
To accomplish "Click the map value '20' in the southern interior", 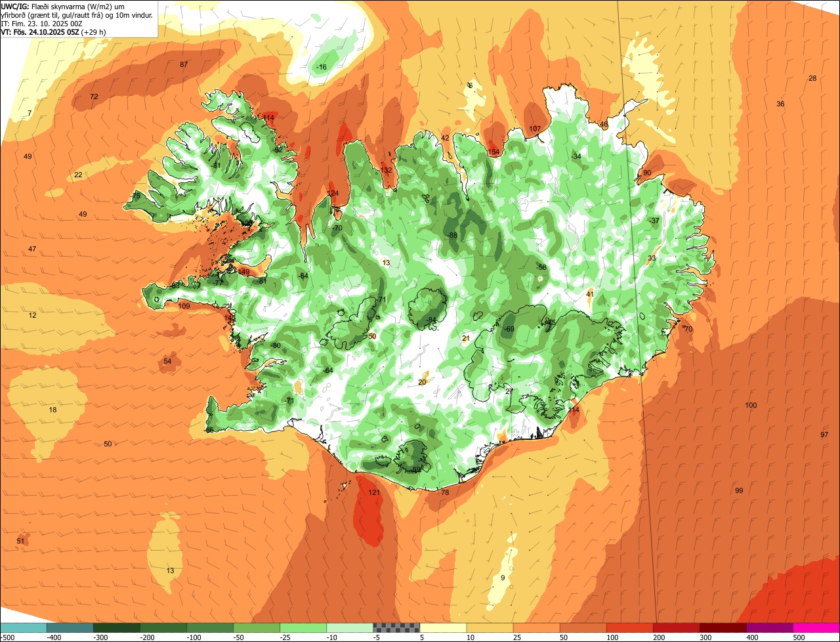I will [x=422, y=382].
